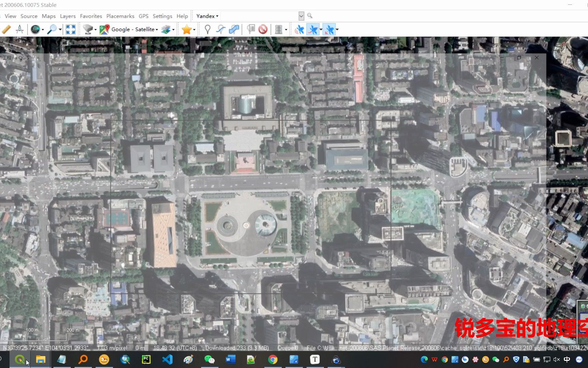Screen dimensions: 588x368
Task: Click the GPS receiver connect icon
Action: click(299, 30)
